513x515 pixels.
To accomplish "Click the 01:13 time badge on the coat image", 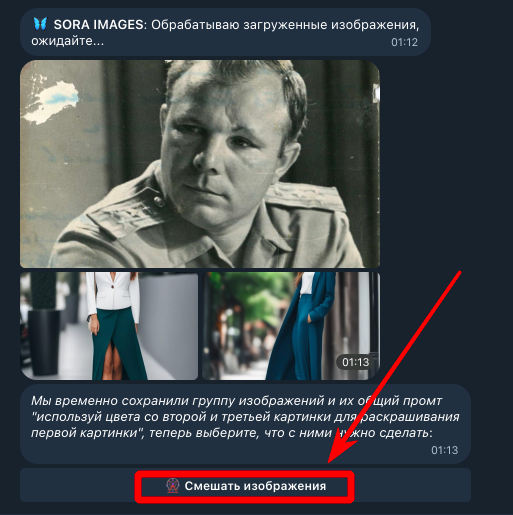I will click(x=356, y=362).
